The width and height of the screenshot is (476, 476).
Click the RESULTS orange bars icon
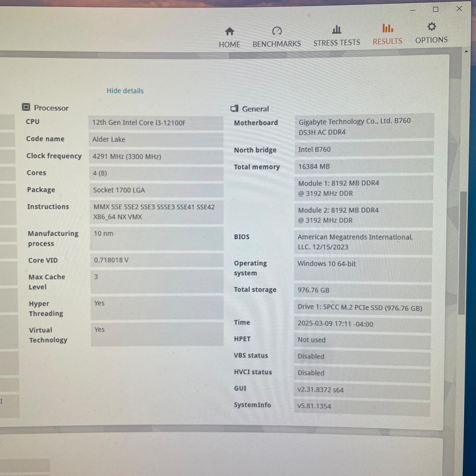387,28
